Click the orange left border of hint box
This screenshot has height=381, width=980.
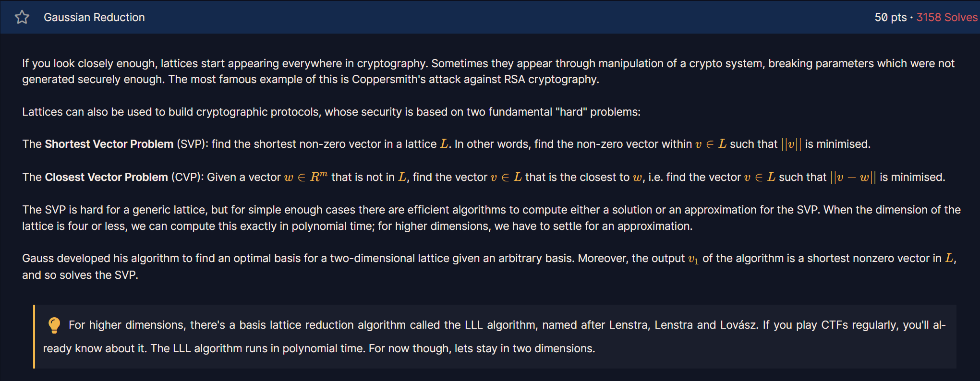[34, 336]
